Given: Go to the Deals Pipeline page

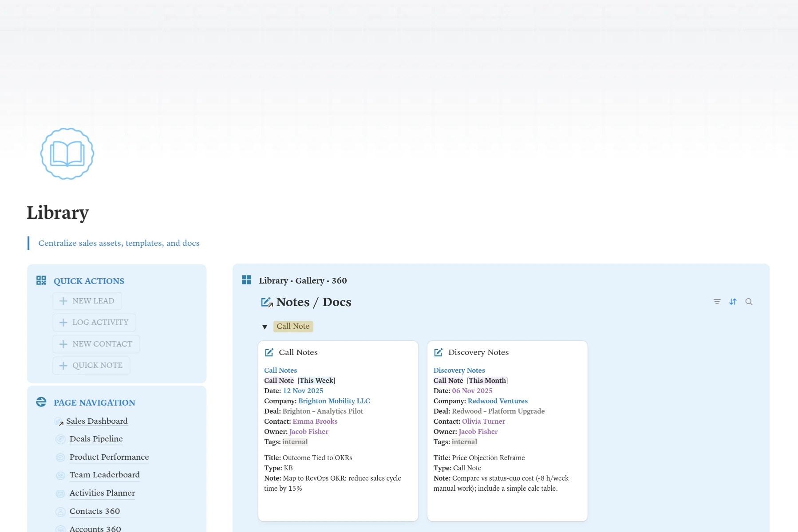Looking at the screenshot, I should click(96, 439).
